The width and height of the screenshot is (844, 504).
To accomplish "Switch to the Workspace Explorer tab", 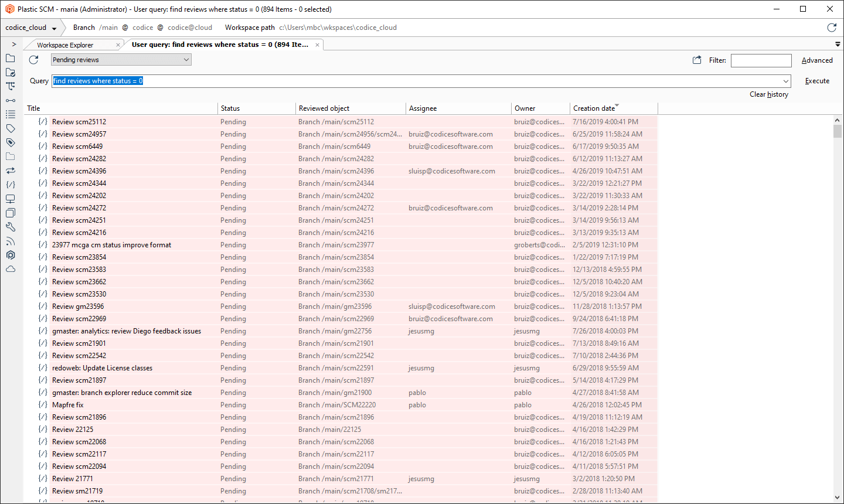I will click(x=65, y=45).
